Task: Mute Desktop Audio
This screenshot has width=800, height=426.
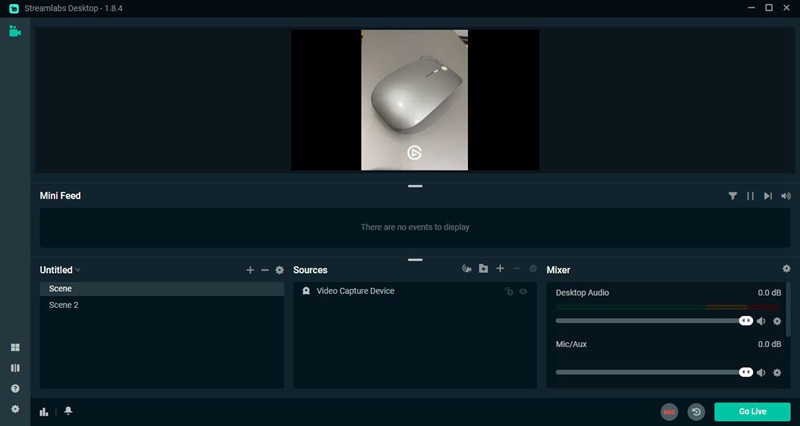Action: tap(761, 321)
